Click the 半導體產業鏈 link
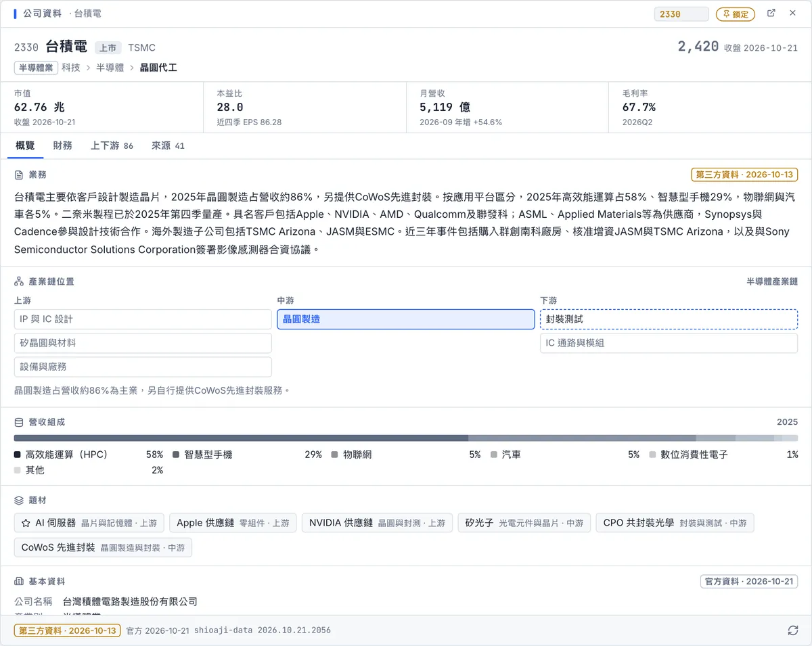The height and width of the screenshot is (646, 812). [x=772, y=281]
